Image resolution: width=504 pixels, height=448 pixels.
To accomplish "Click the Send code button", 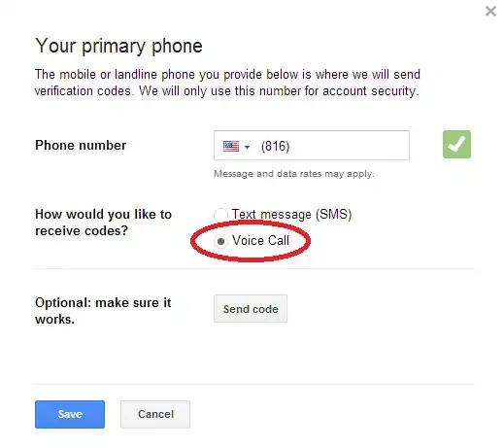I will point(251,309).
